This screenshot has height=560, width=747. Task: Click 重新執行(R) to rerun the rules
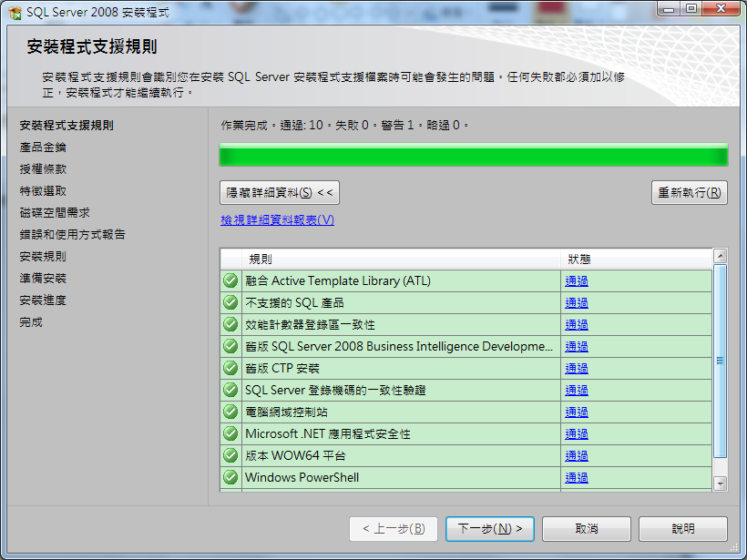point(690,192)
